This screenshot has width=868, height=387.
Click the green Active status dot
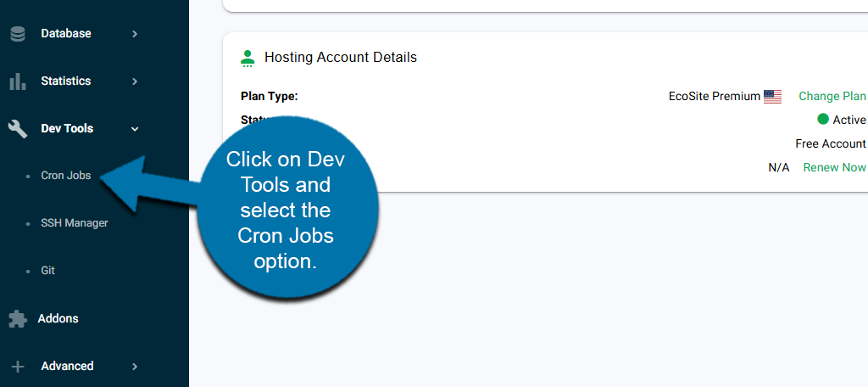pos(822,120)
